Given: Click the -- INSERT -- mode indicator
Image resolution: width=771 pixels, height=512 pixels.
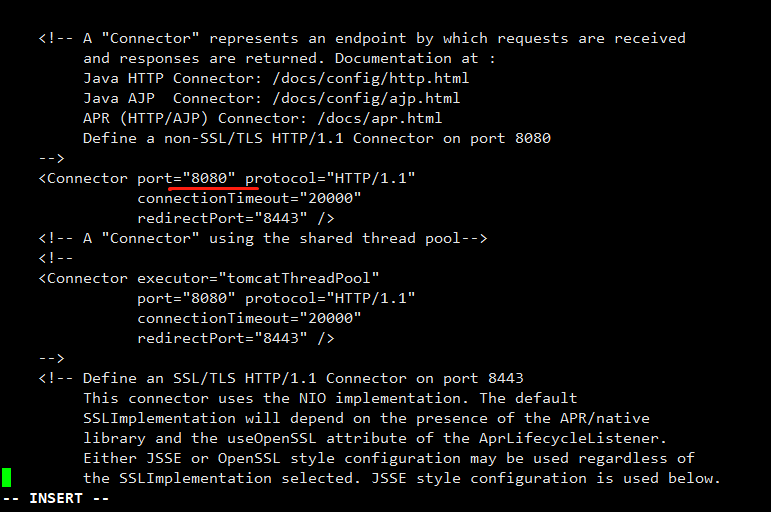Looking at the screenshot, I should (x=56, y=498).
